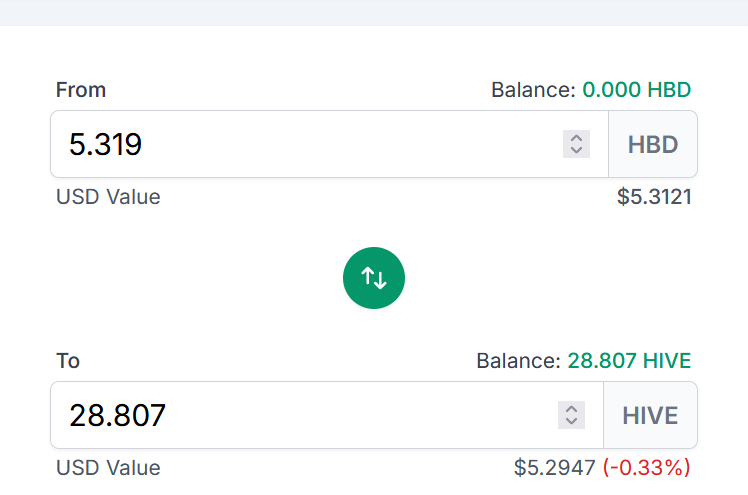Select the 28.807 HIVE balance link
The height and width of the screenshot is (495, 748).
click(x=629, y=361)
